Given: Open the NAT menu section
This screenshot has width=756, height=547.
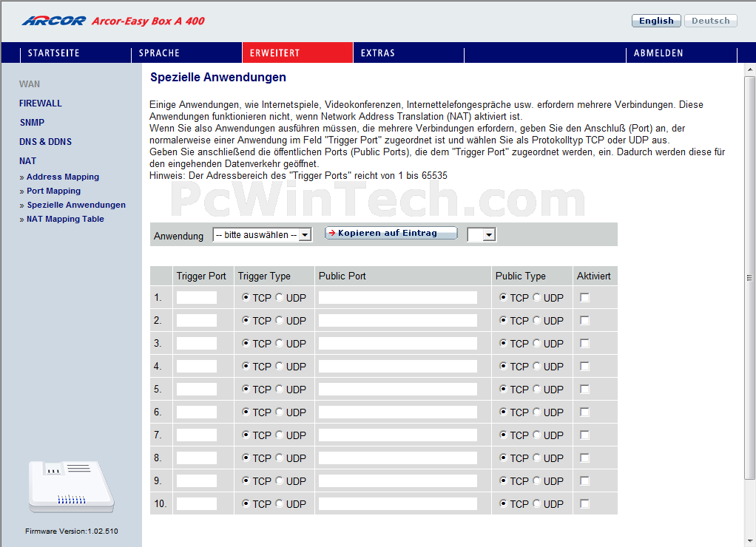Looking at the screenshot, I should point(27,161).
